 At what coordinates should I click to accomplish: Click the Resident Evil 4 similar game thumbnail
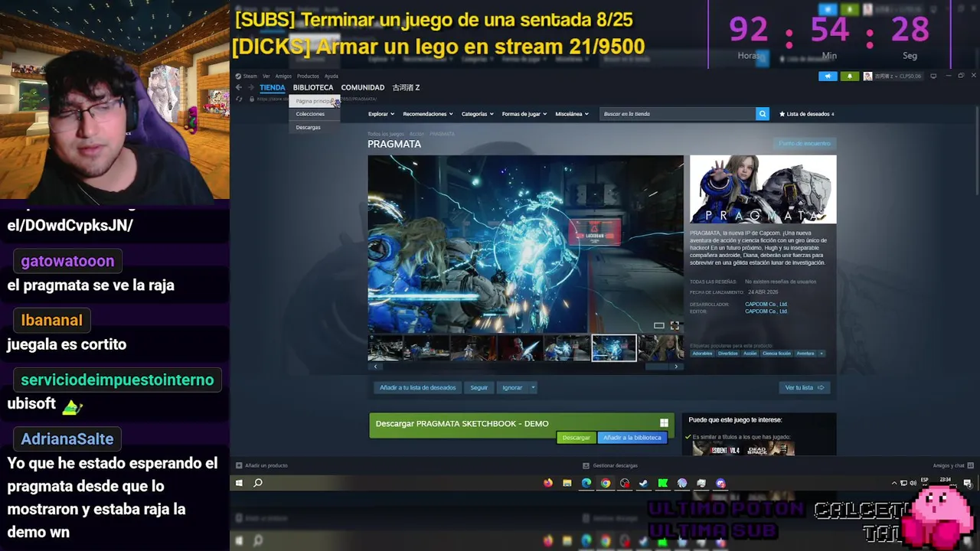(717, 449)
